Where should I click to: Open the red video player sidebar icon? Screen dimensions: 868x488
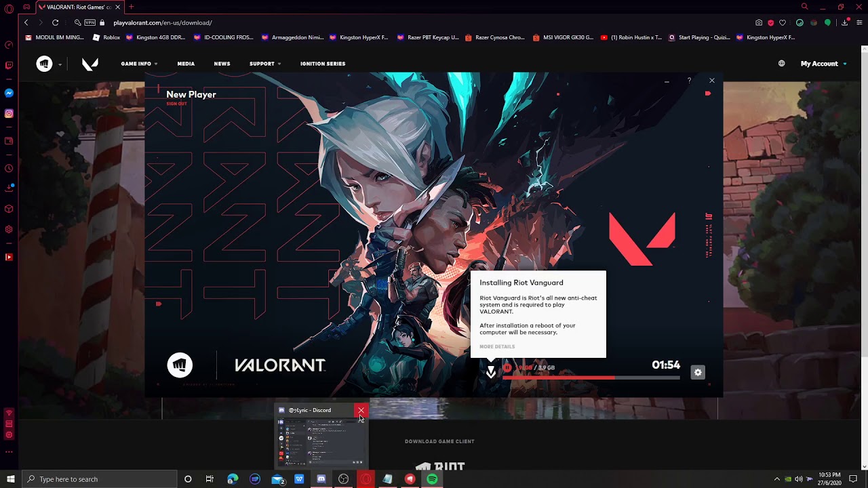[9, 257]
